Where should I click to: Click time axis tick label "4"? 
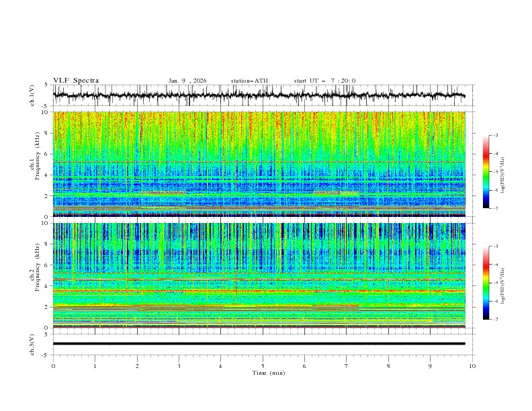coord(220,366)
